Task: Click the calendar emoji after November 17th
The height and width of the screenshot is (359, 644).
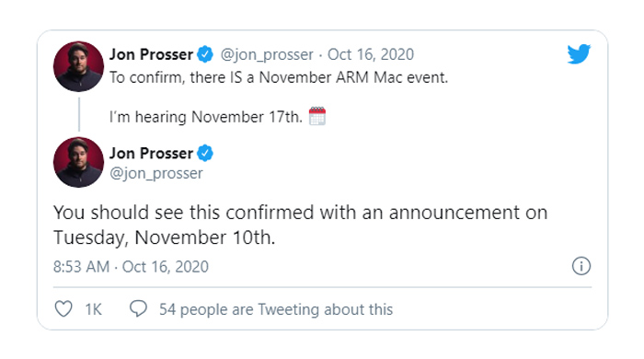Action: click(317, 116)
